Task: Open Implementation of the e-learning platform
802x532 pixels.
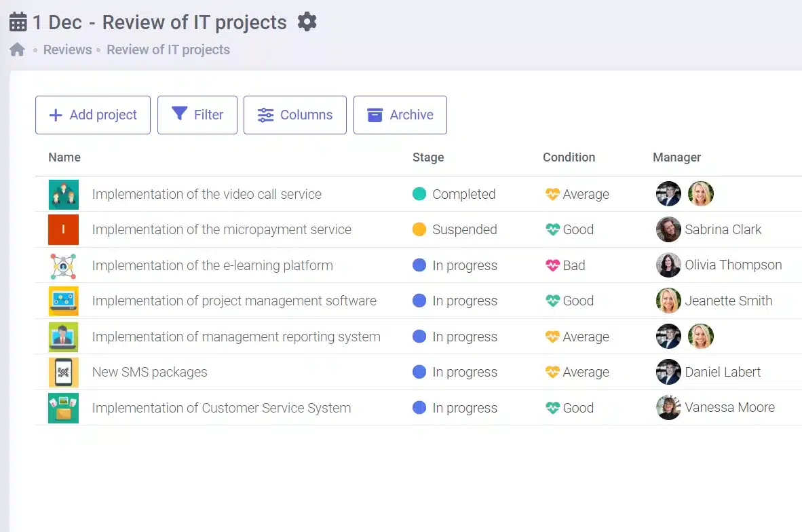Action: click(212, 265)
